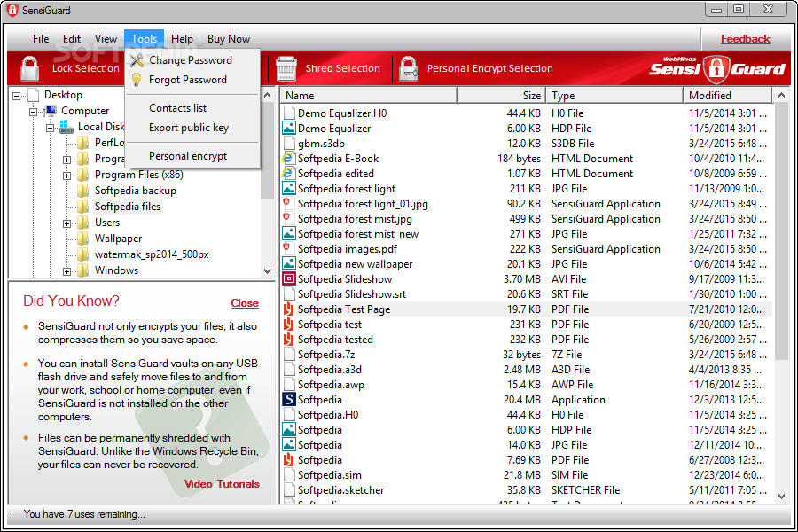
Task: Click the Softpedia backup folder icon
Action: [83, 191]
